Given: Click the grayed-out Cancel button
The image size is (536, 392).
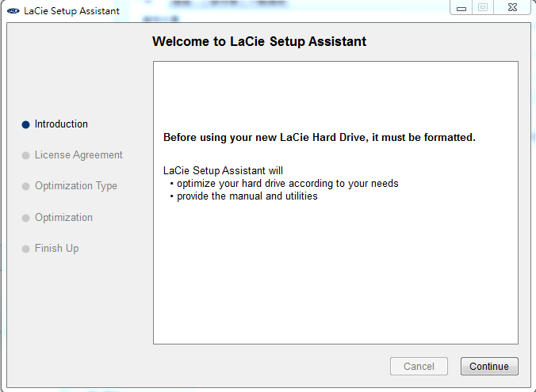Looking at the screenshot, I should (419, 367).
